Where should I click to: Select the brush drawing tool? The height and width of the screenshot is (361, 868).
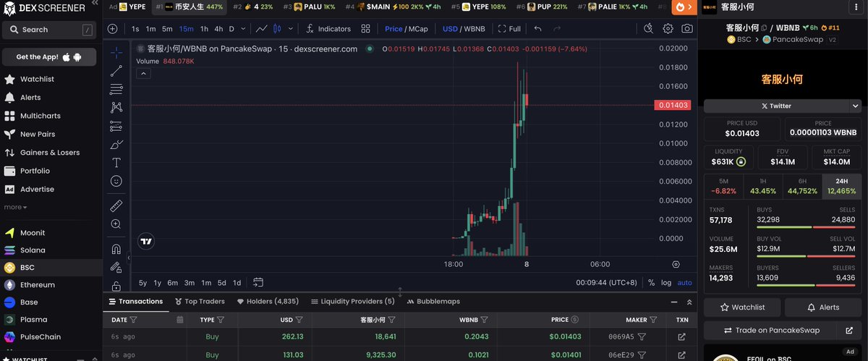pos(116,144)
